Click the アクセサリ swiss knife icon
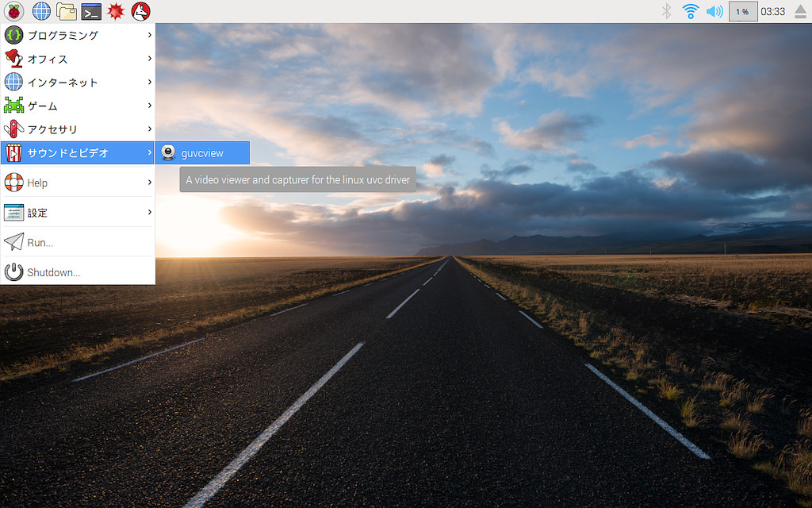 pyautogui.click(x=13, y=129)
